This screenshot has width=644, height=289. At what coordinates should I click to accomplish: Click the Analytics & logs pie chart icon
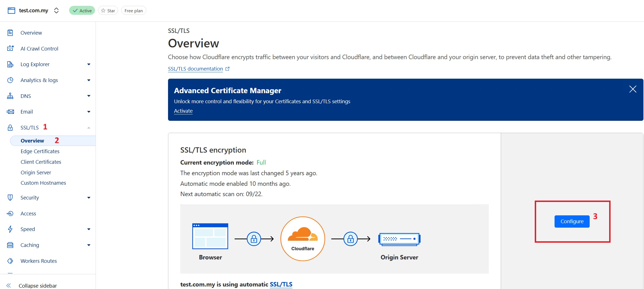[10, 80]
